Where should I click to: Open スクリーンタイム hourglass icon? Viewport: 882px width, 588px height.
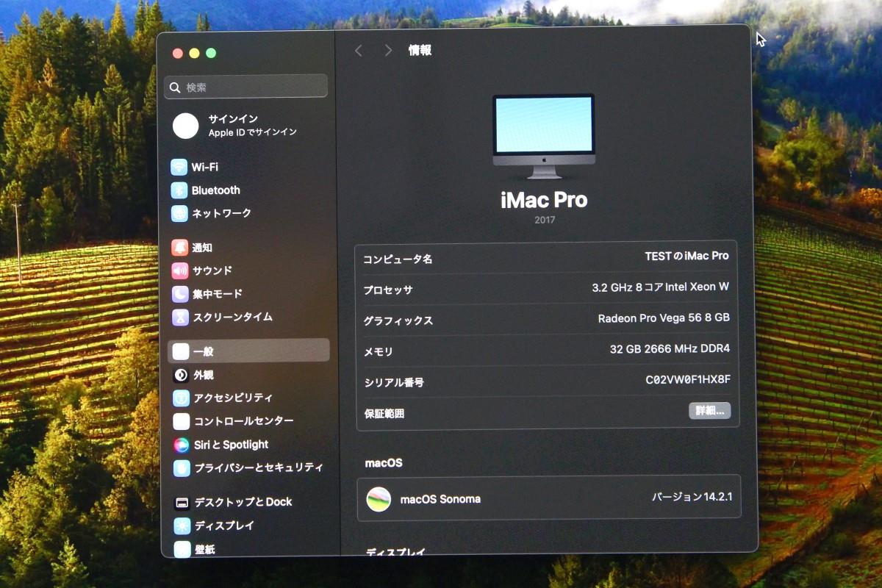point(180,318)
